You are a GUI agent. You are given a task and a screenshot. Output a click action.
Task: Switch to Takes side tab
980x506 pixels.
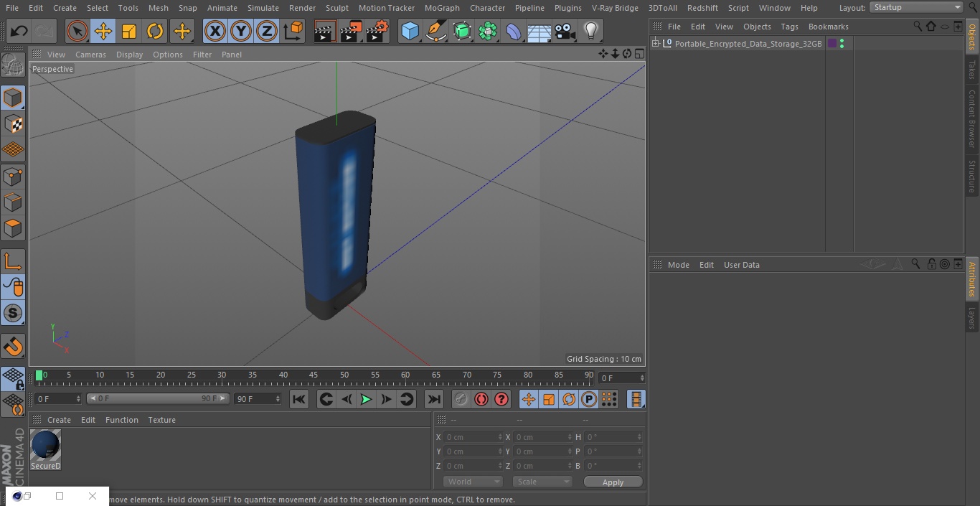tap(972, 70)
